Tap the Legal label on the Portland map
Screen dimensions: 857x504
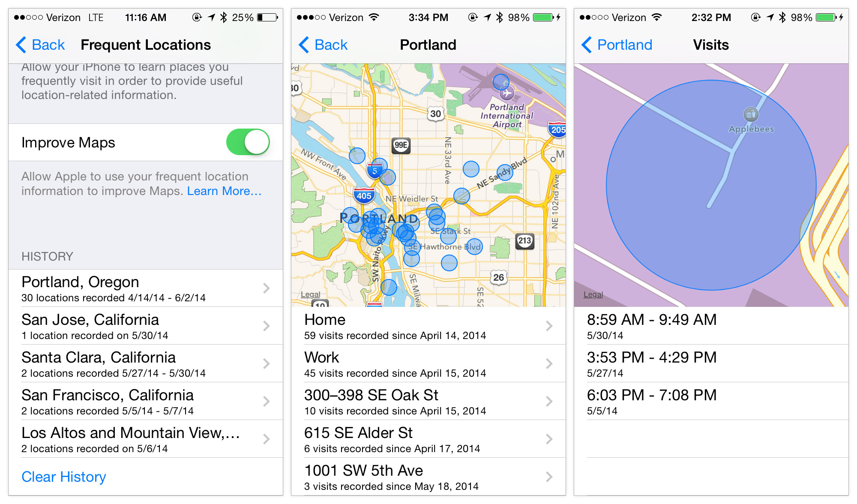303,292
